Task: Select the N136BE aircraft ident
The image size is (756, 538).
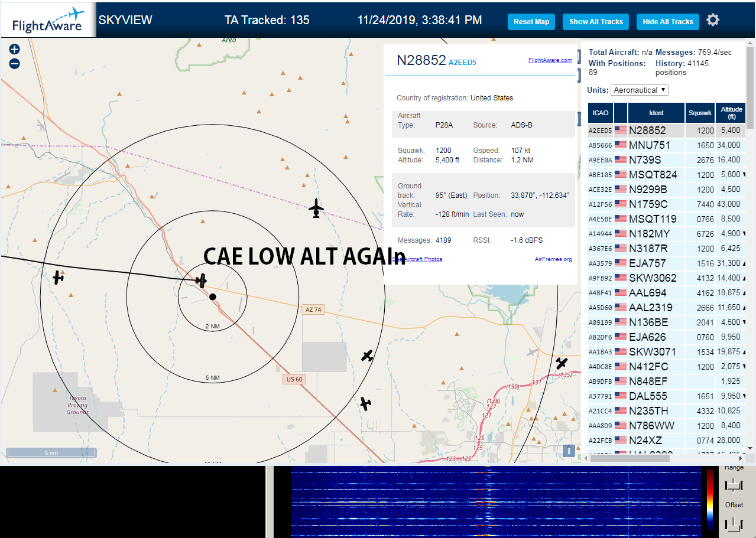Action: [x=649, y=322]
